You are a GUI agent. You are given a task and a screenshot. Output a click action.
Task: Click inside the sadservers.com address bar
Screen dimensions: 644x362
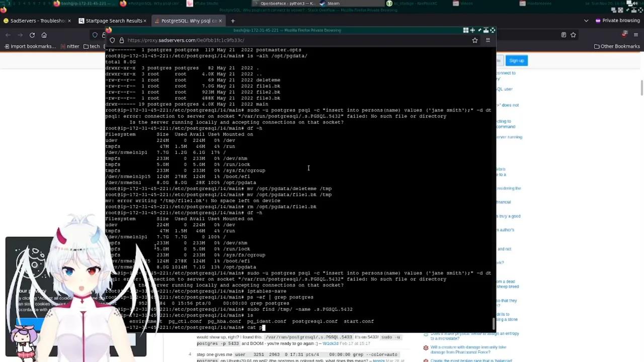point(201,40)
